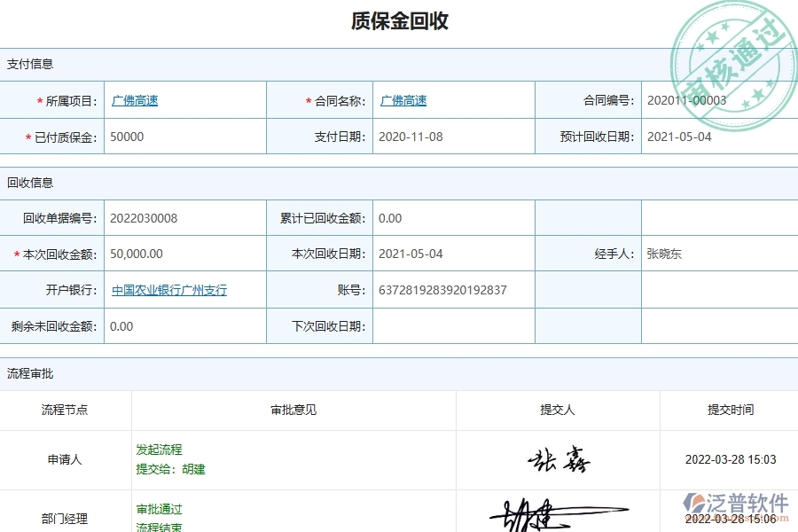Click the empty 下次回收日期 field

452,325
